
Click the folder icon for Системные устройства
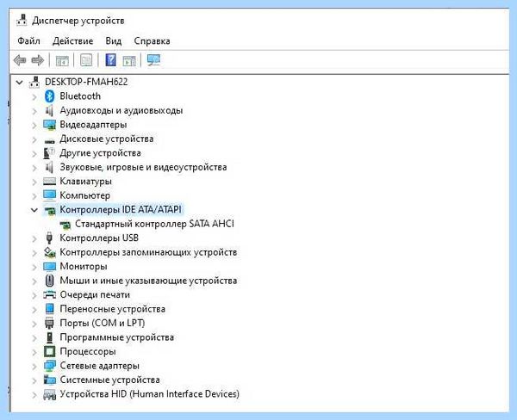point(49,380)
